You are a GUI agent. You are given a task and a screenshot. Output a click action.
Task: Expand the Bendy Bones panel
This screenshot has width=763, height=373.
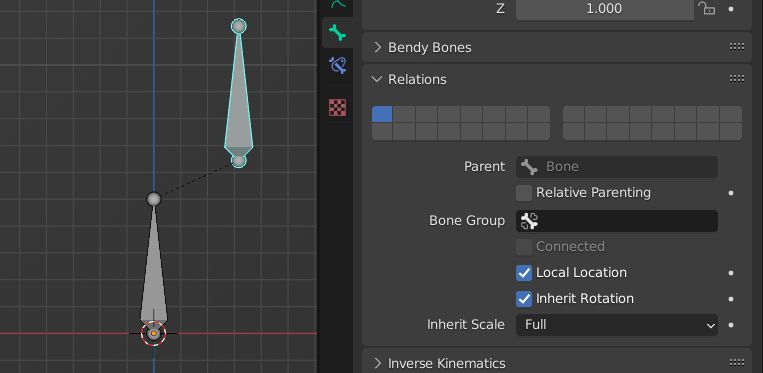377,47
